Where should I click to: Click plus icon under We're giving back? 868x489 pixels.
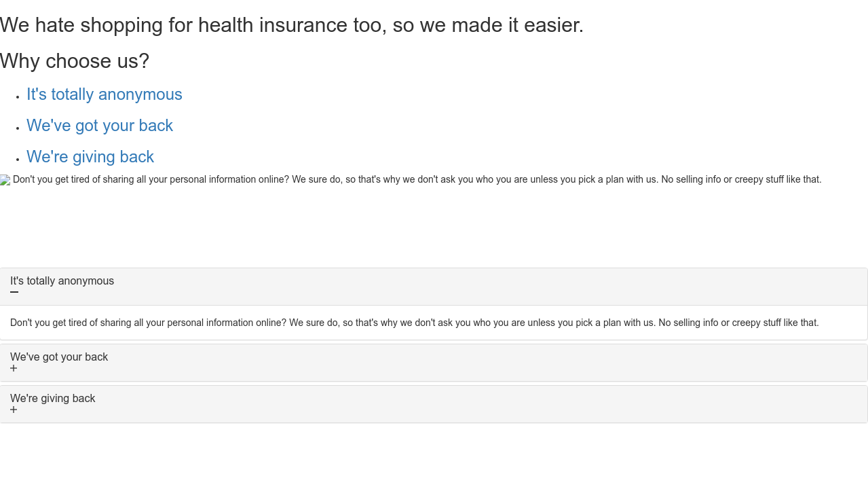[x=14, y=410]
